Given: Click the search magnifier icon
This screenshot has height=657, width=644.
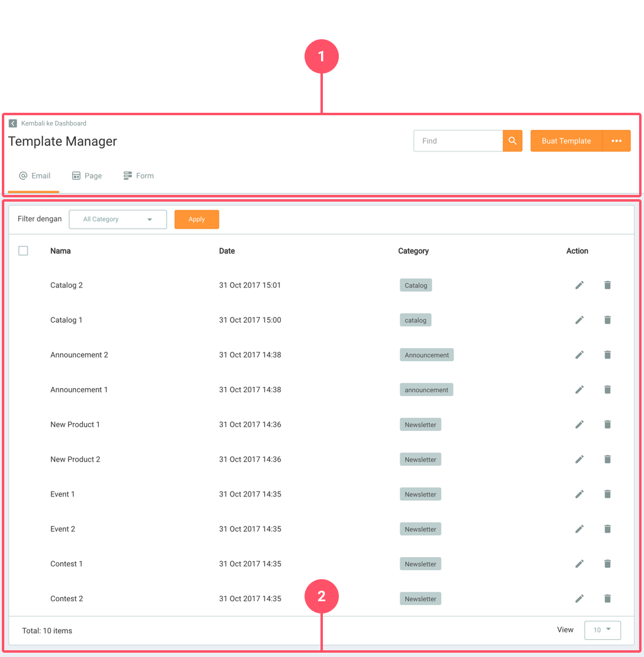Looking at the screenshot, I should [512, 140].
